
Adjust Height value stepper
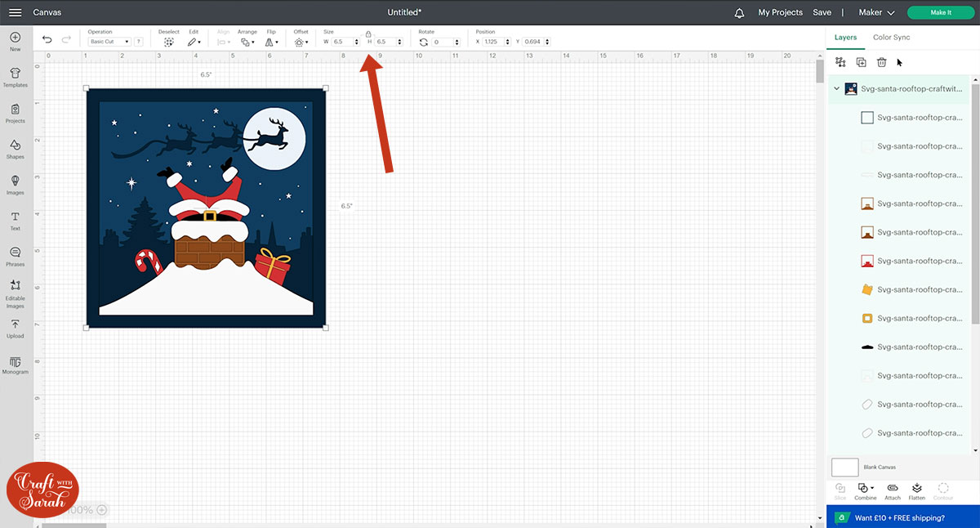399,42
